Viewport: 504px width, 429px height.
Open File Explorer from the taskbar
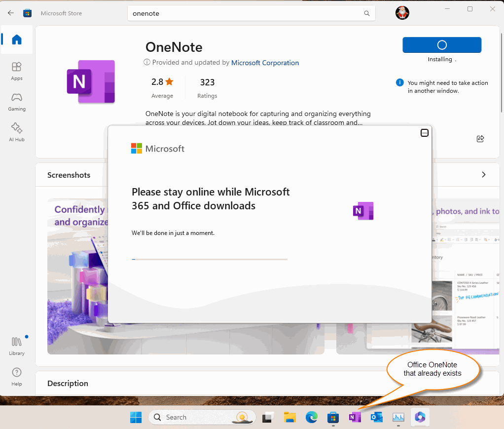coord(289,417)
